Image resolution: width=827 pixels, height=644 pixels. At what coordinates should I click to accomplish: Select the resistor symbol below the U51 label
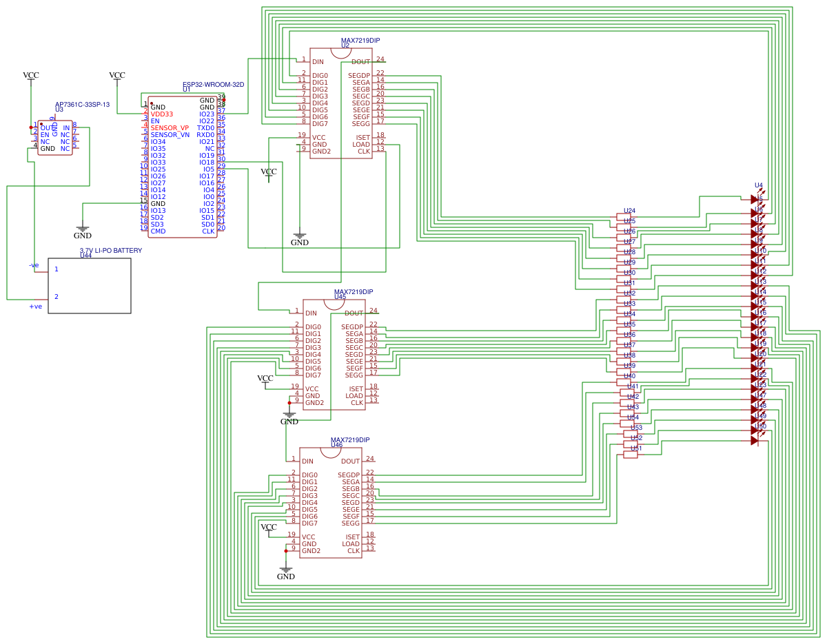tap(631, 455)
